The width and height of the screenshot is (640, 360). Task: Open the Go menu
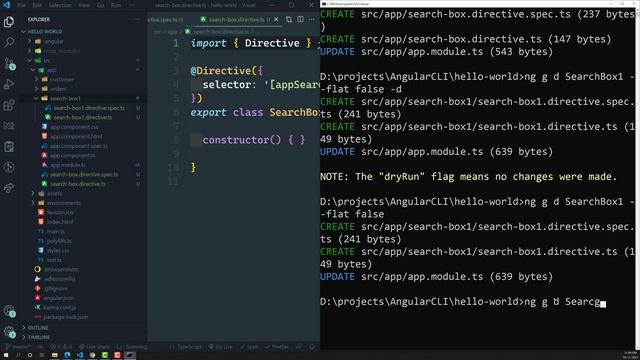(x=100, y=5)
